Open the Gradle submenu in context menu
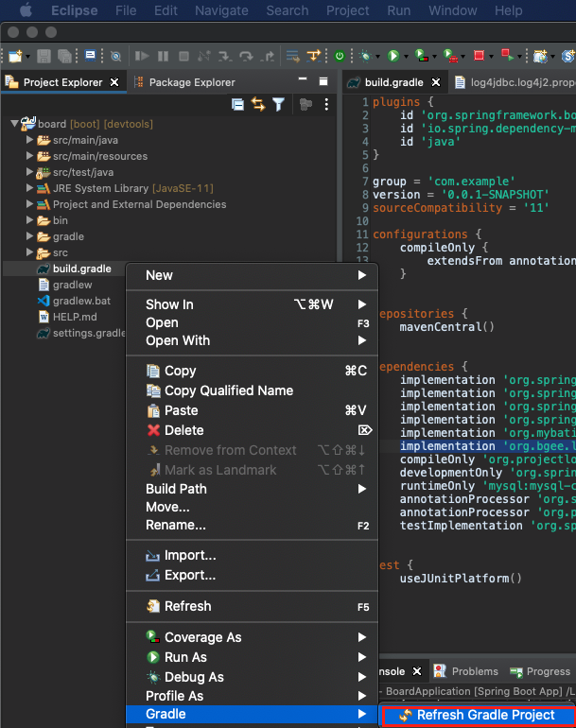The width and height of the screenshot is (576, 728). tap(253, 714)
